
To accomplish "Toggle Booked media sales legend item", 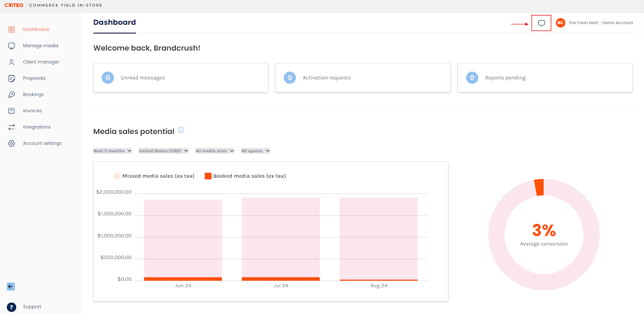I will click(245, 176).
